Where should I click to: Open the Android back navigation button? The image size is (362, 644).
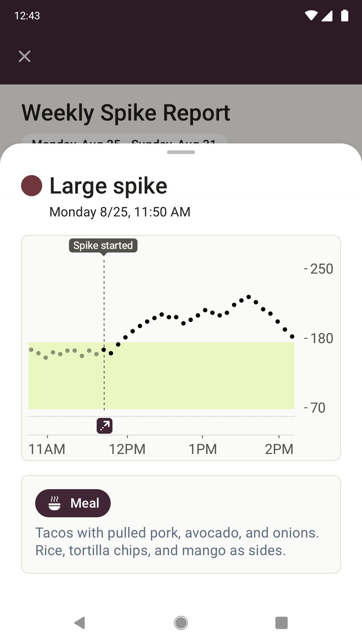point(80,623)
